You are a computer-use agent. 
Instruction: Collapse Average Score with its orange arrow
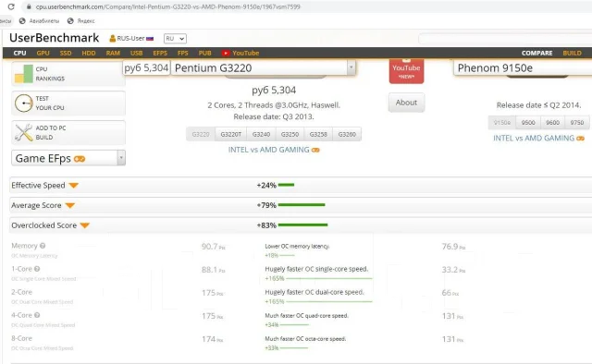(70, 206)
